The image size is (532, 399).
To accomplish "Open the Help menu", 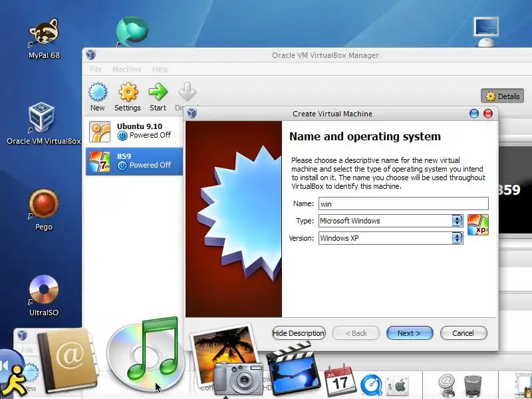I will point(160,69).
